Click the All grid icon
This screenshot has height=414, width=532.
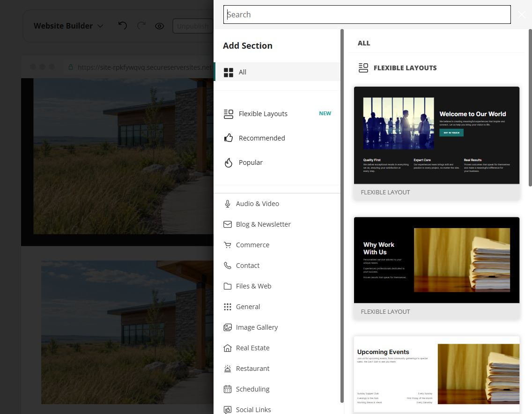point(229,72)
